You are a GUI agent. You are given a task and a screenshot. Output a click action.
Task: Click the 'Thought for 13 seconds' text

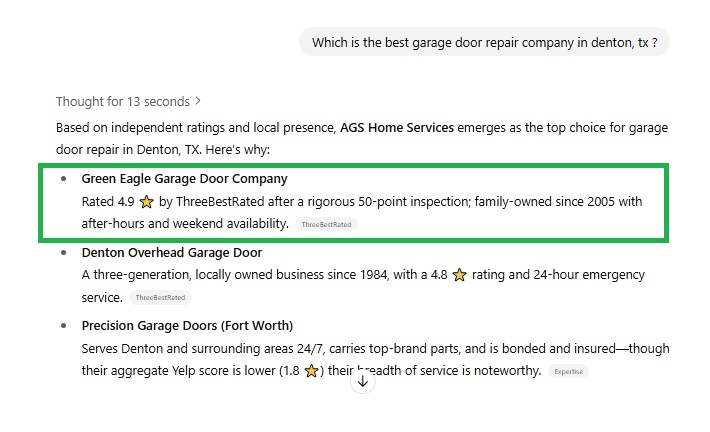123,101
